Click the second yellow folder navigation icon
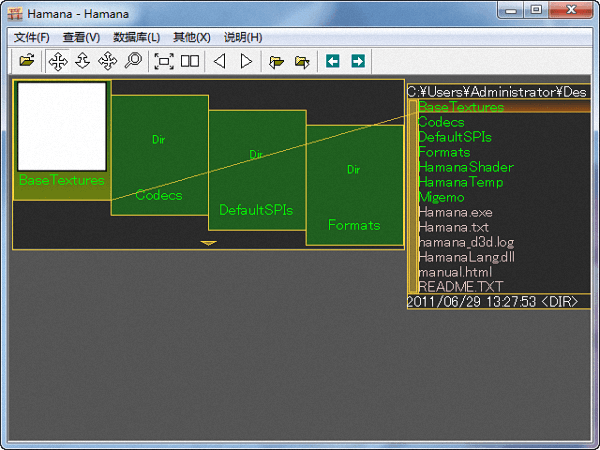 point(302,61)
